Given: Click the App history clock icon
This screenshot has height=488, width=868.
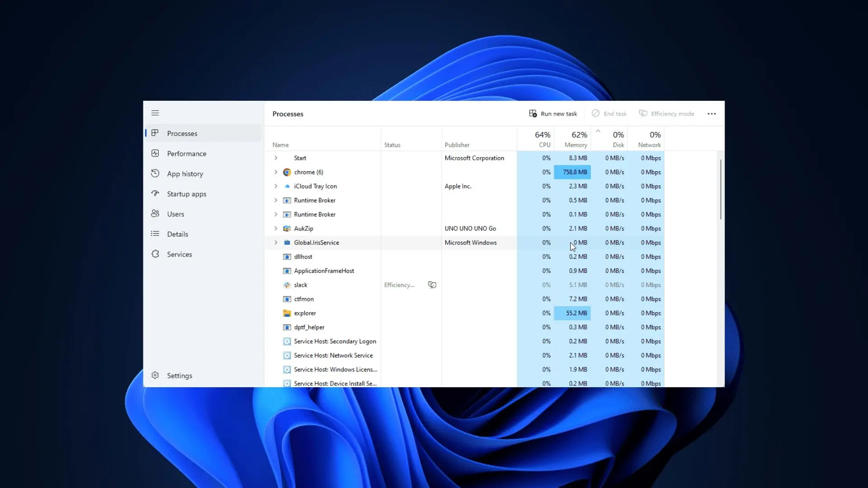Looking at the screenshot, I should [155, 173].
